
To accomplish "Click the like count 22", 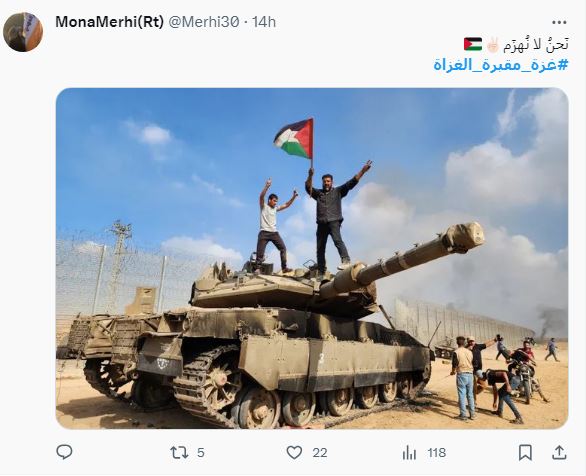I will pyautogui.click(x=320, y=453).
